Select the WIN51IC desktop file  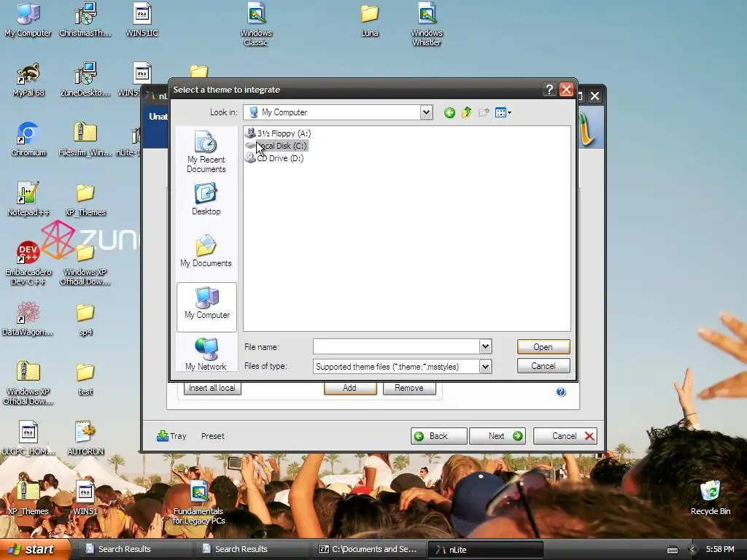point(142,20)
